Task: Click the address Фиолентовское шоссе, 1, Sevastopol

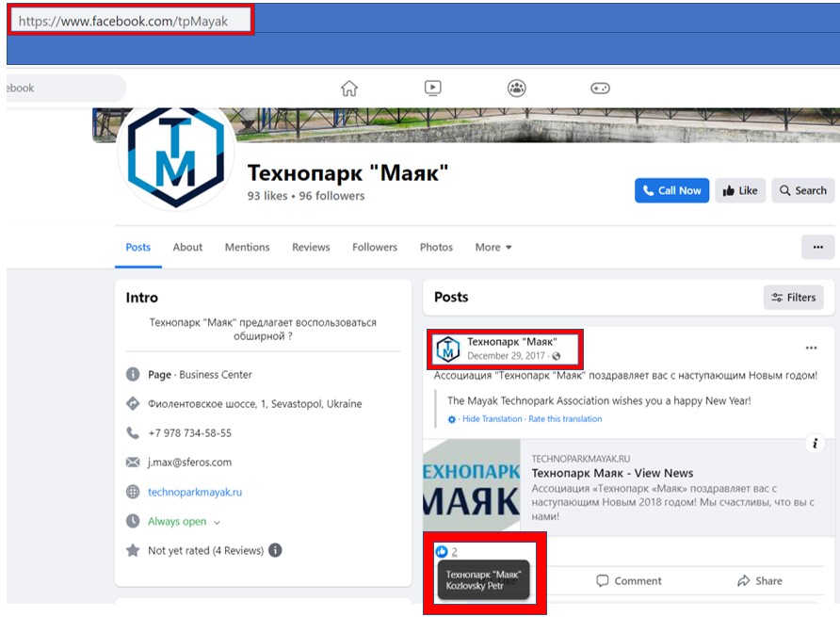Action: pos(255,404)
